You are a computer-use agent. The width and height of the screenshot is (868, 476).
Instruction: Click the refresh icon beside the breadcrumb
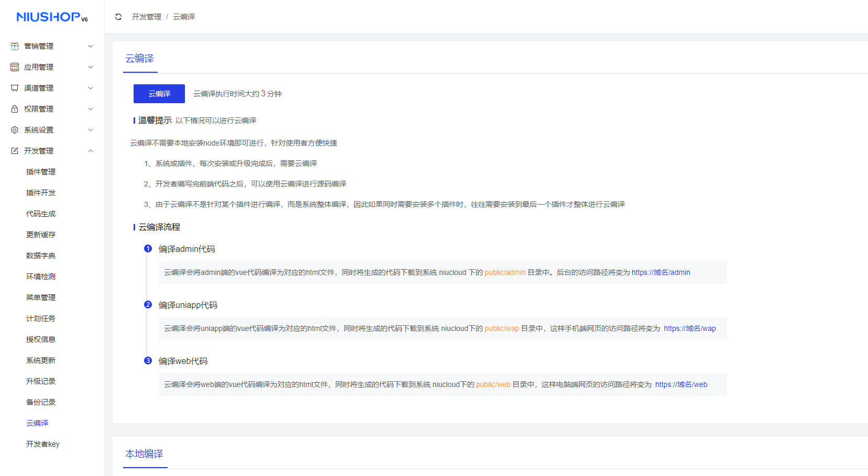(118, 17)
